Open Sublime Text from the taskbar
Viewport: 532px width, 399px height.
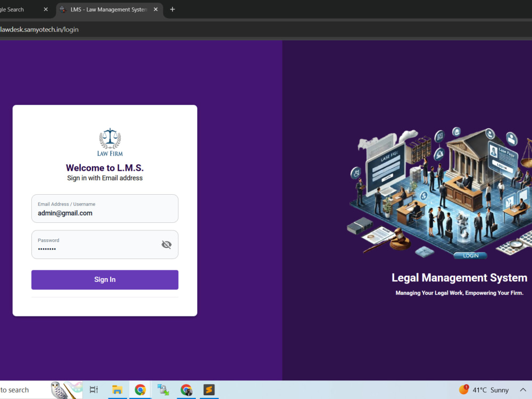pyautogui.click(x=209, y=389)
